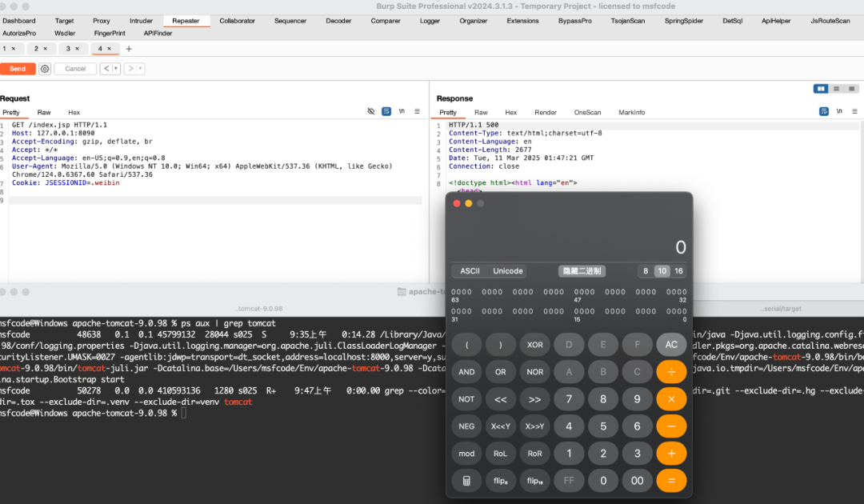The width and height of the screenshot is (864, 504).
Task: Click the calculator mode icon in Calculator
Action: point(466,481)
